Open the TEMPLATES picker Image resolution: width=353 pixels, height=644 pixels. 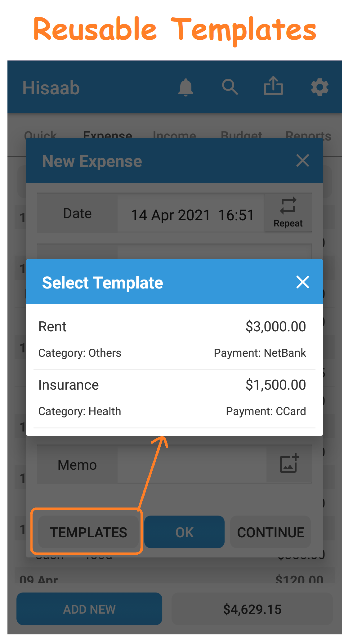click(x=89, y=532)
